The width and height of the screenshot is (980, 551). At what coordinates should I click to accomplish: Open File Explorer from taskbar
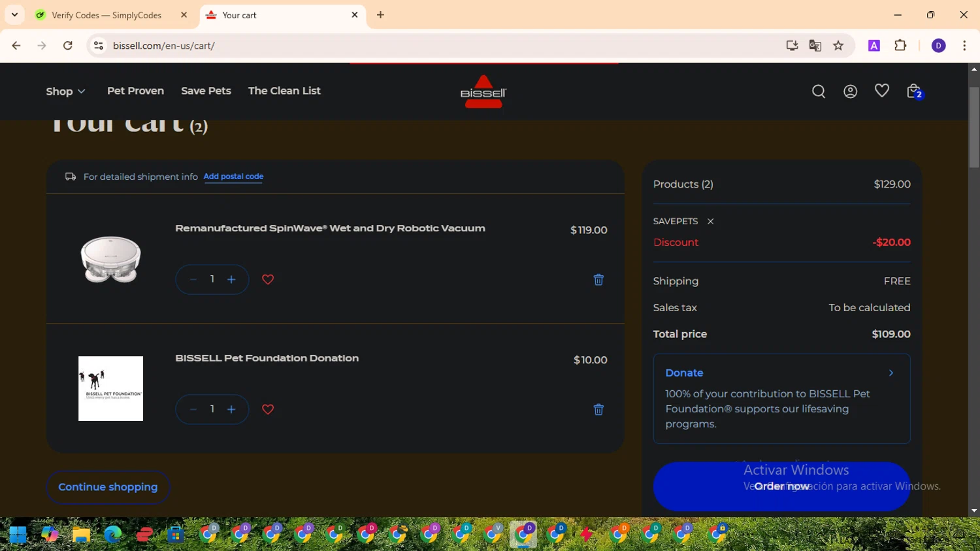(x=81, y=534)
